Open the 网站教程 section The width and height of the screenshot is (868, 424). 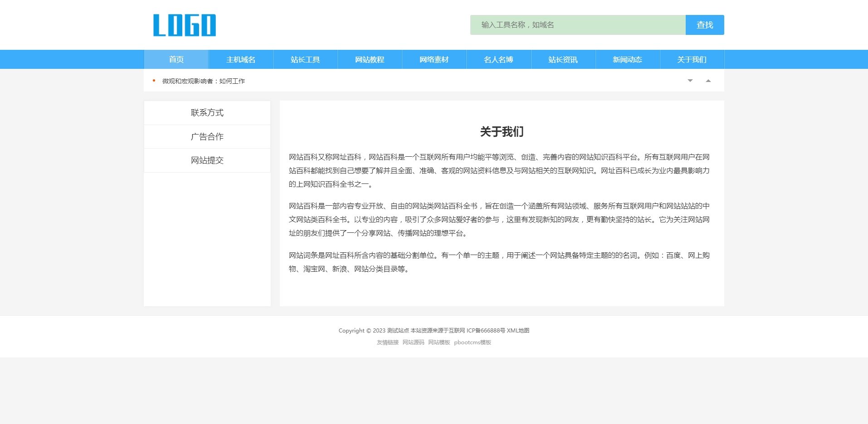(369, 59)
